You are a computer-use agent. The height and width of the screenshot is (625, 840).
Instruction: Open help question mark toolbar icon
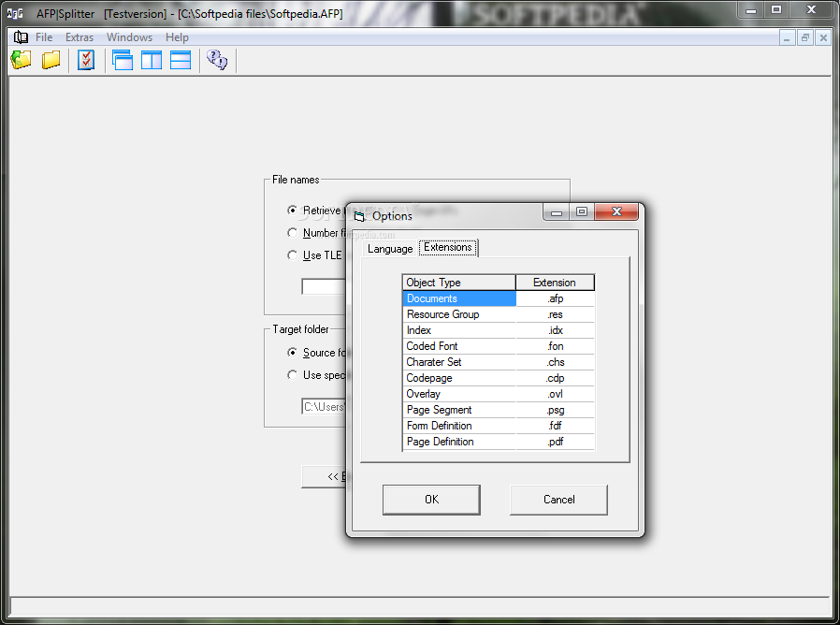pos(217,60)
